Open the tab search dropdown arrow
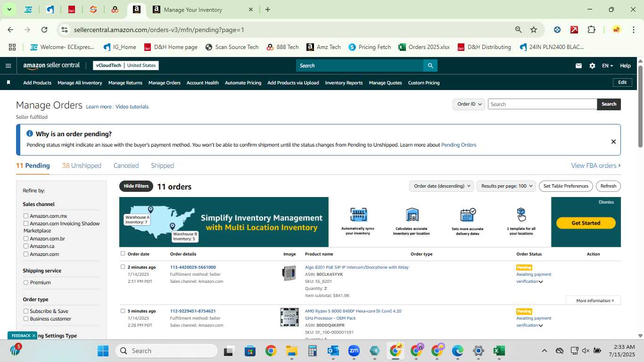The image size is (644, 362). [x=9, y=9]
